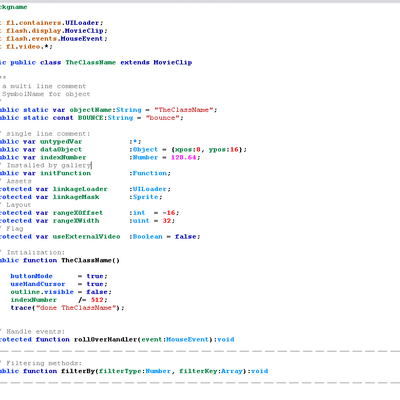Screen dimensions: 400x400
Task: Click the 'extends MovieClip' text
Action: point(156,62)
